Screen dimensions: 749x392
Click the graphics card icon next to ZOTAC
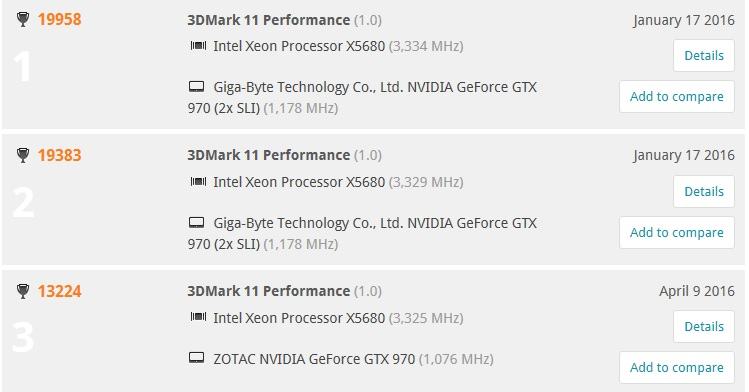coord(197,358)
